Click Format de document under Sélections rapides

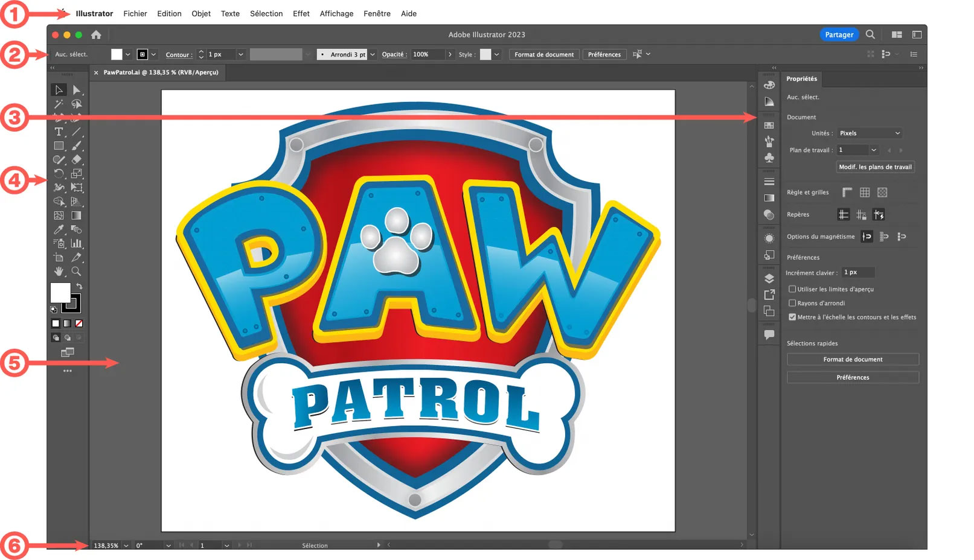(853, 360)
